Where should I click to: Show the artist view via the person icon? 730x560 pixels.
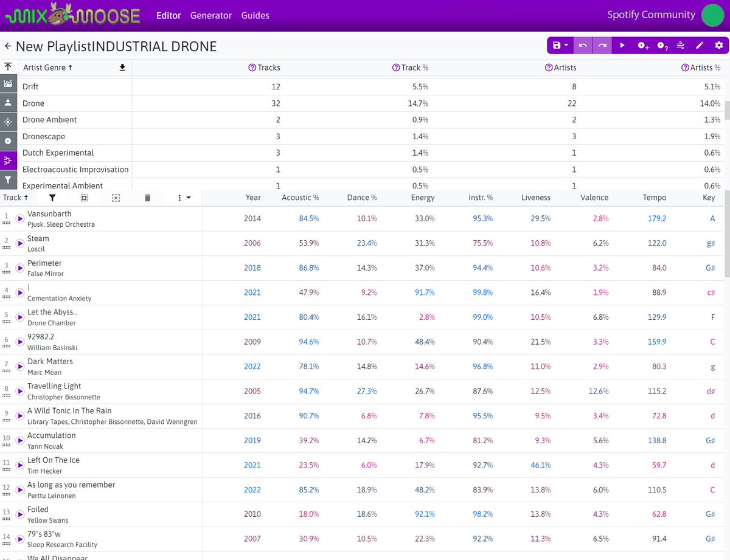(8, 103)
